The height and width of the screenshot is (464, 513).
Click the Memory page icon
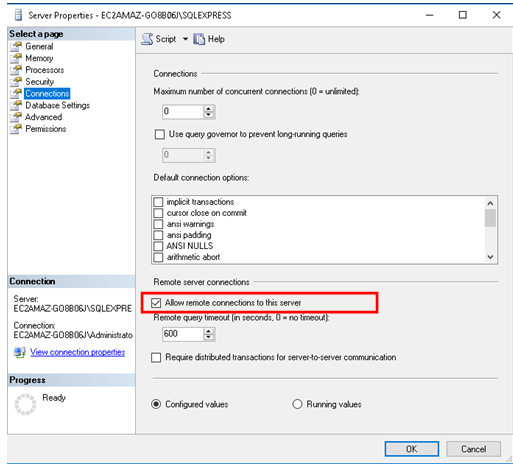[16, 58]
